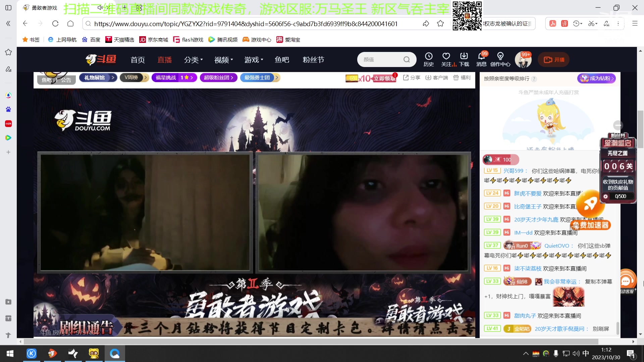Toggle bookmark star in the address bar
Image resolution: width=644 pixels, height=362 pixels.
click(x=440, y=24)
